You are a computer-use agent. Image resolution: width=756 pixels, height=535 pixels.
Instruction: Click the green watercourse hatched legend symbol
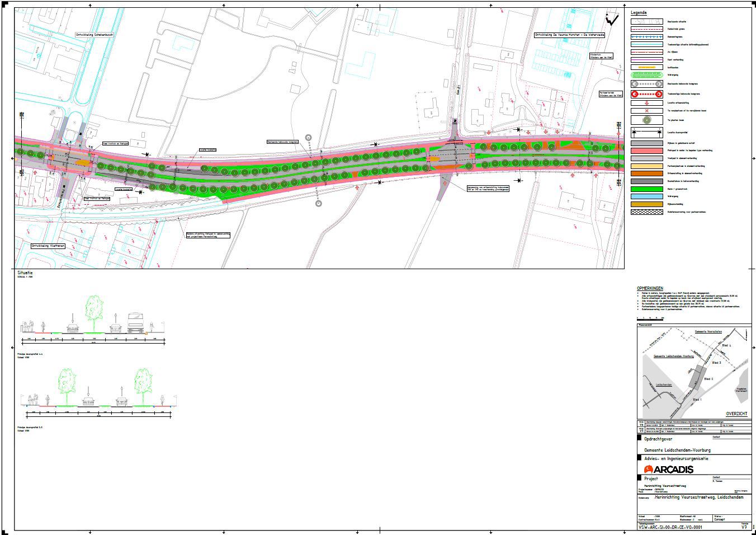tap(647, 74)
